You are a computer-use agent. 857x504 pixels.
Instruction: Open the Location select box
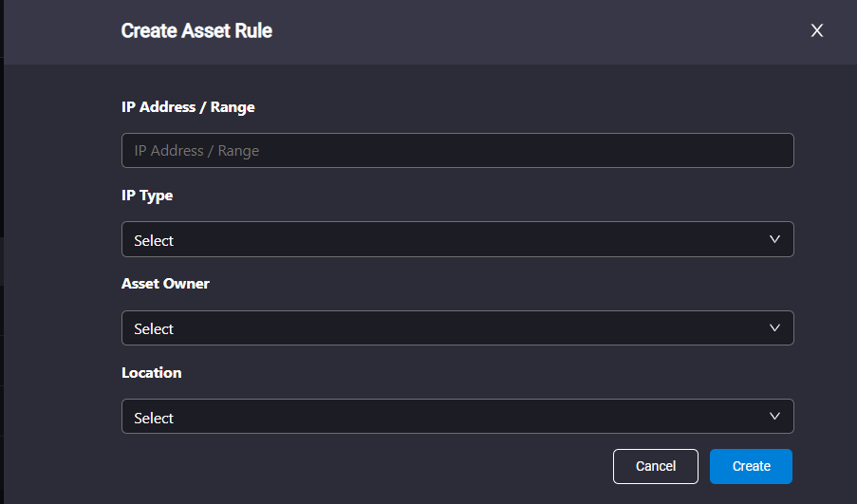[457, 417]
